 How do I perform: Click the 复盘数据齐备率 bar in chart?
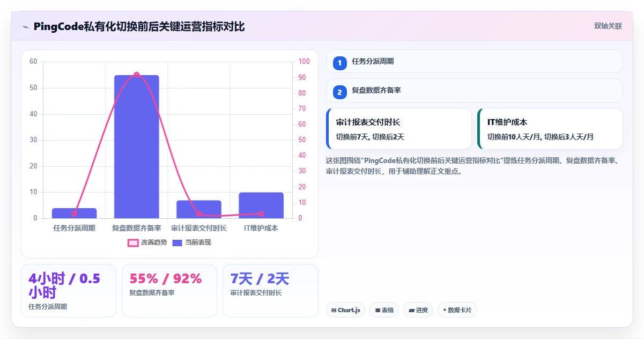[x=137, y=146]
